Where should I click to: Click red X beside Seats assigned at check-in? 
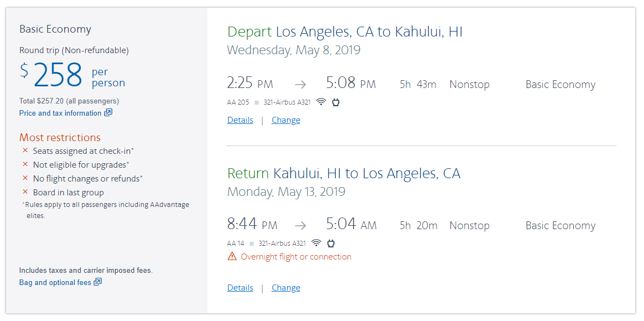tap(25, 151)
